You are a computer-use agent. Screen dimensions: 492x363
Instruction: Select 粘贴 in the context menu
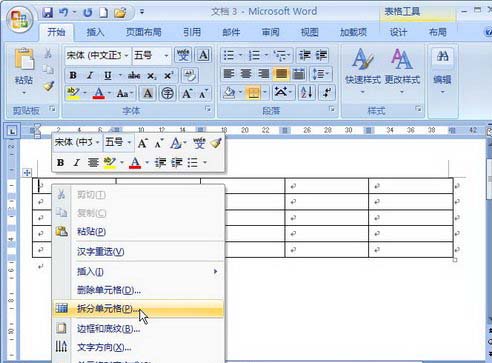(138, 231)
